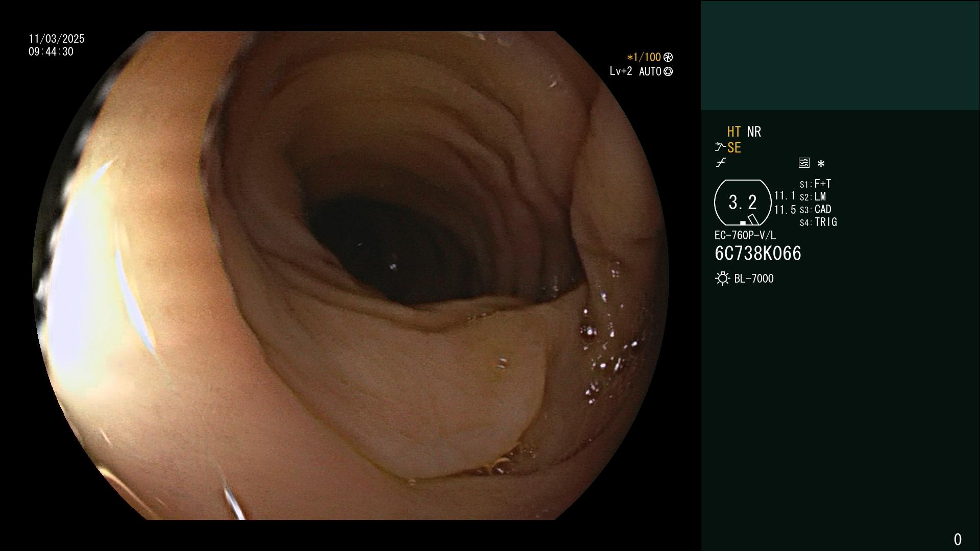Viewport: 980px width, 551px height.
Task: Click the scope model EC-760P-V/L
Action: (745, 235)
